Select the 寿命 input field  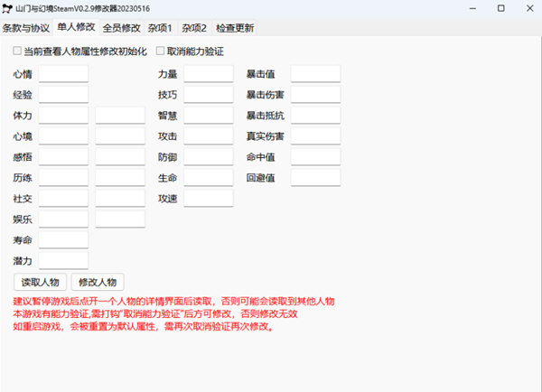(x=63, y=239)
